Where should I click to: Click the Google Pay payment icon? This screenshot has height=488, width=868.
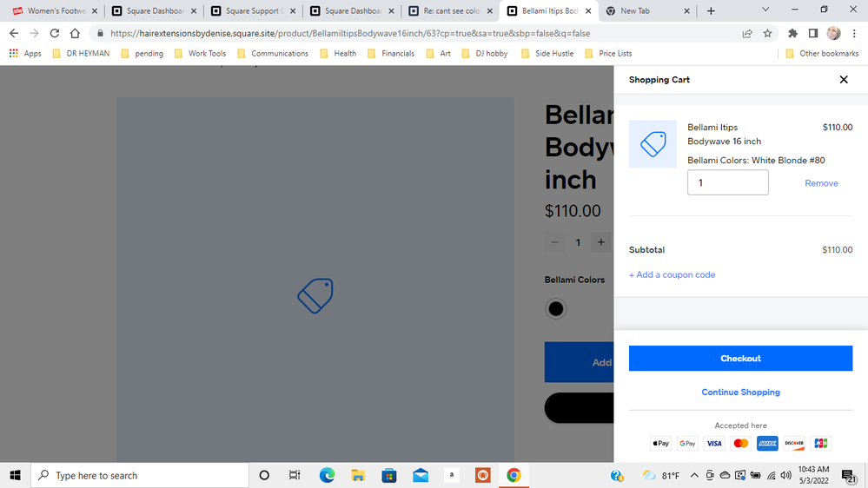(x=687, y=443)
